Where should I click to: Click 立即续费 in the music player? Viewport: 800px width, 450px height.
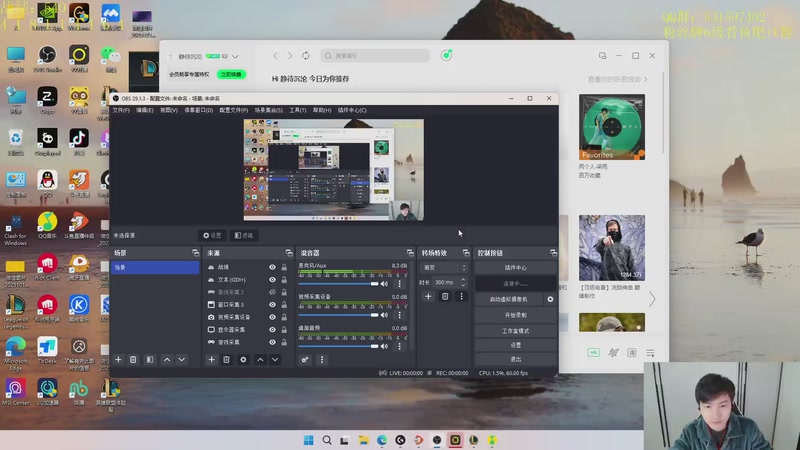(232, 74)
